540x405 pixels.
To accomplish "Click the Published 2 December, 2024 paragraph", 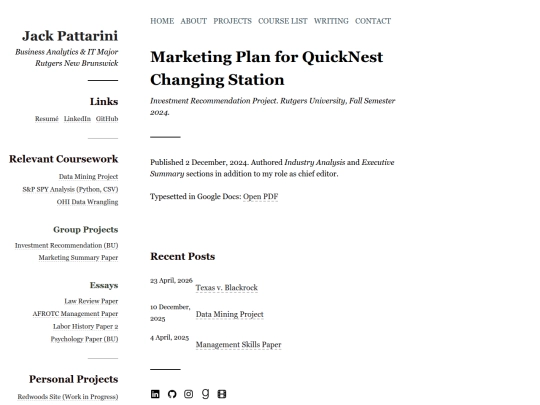I will click(x=272, y=168).
